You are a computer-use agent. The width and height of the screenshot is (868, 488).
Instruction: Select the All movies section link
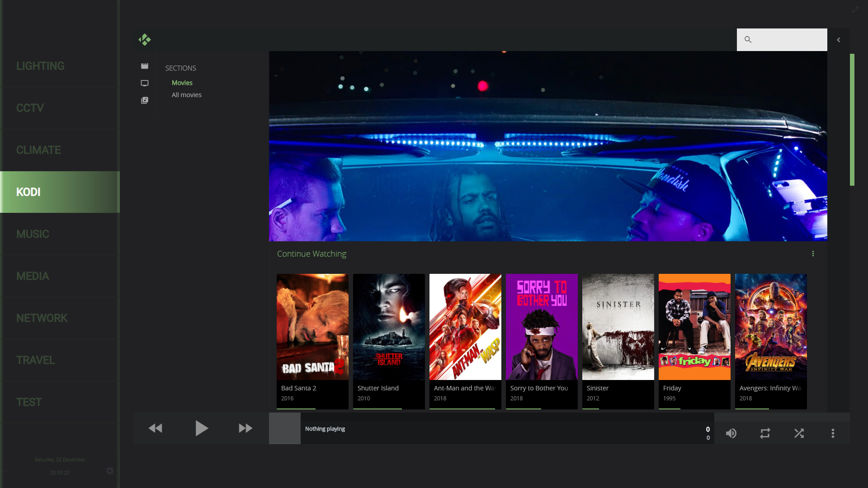point(186,95)
